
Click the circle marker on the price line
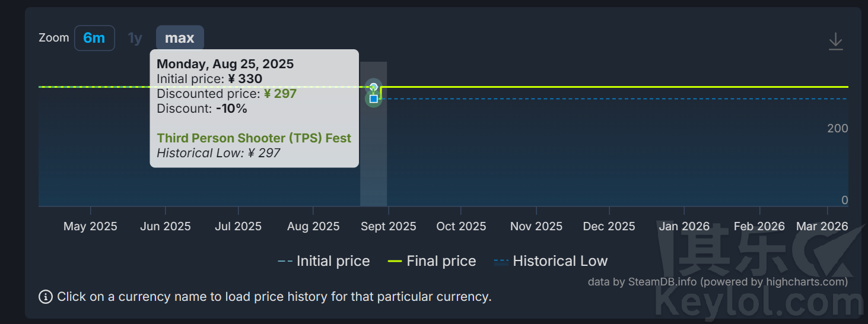tap(374, 87)
